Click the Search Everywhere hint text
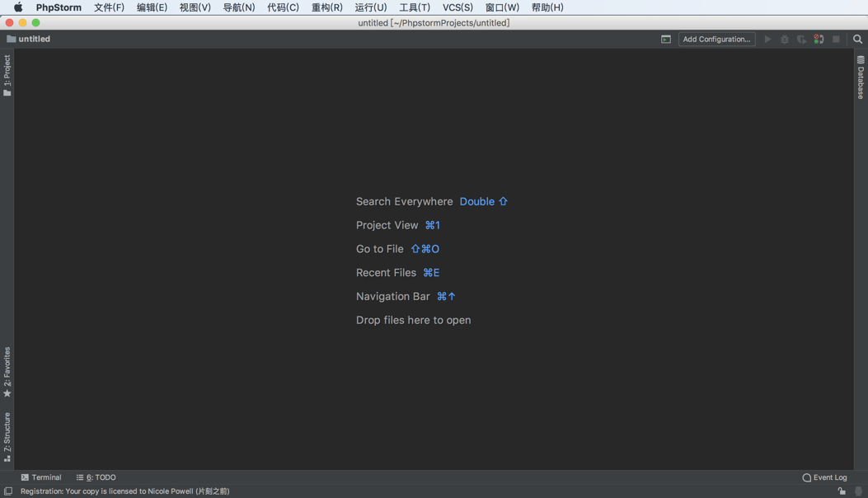Image resolution: width=868 pixels, height=498 pixels. (404, 202)
